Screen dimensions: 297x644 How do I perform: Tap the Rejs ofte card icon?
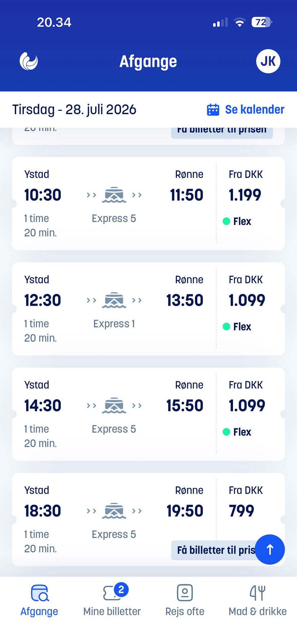[x=185, y=593]
